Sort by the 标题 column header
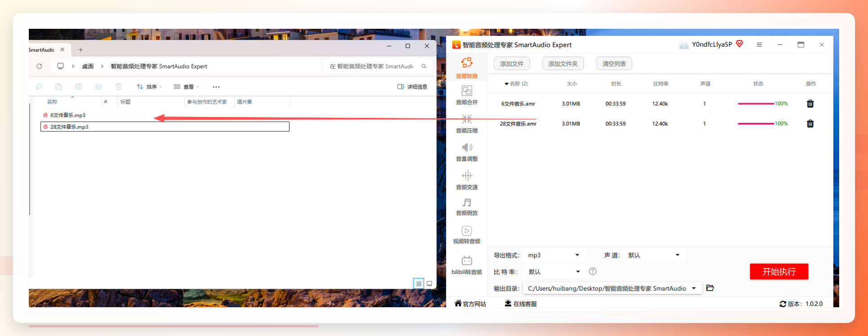Screen dimensions: 868x336 pyautogui.click(x=125, y=102)
